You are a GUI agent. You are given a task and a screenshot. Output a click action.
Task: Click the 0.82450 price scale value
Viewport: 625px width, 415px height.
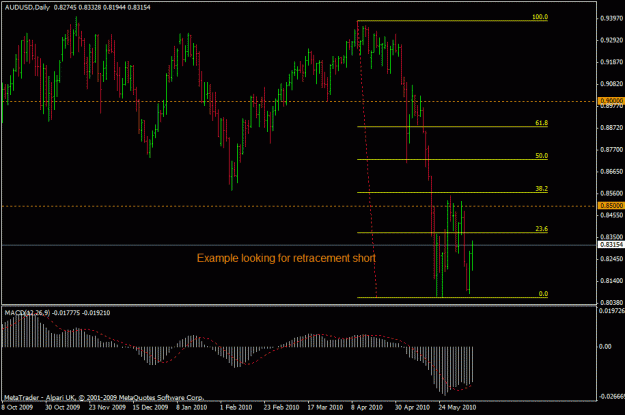pyautogui.click(x=611, y=259)
